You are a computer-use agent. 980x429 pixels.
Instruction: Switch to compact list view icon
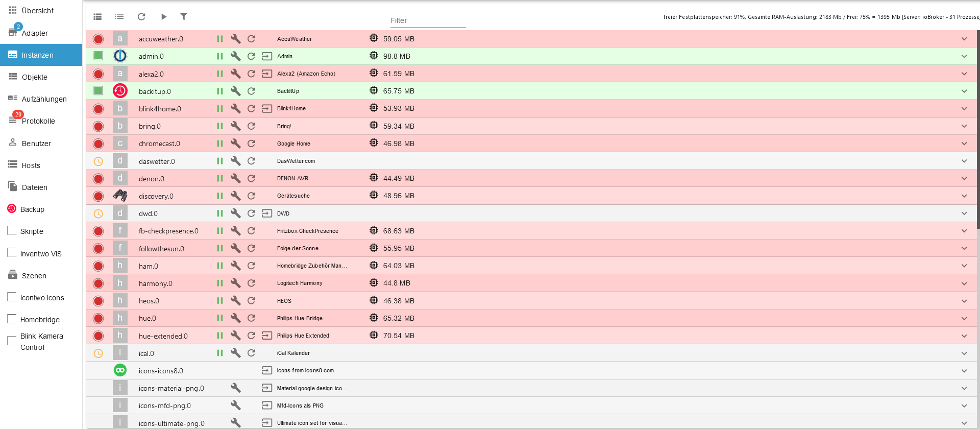point(119,17)
